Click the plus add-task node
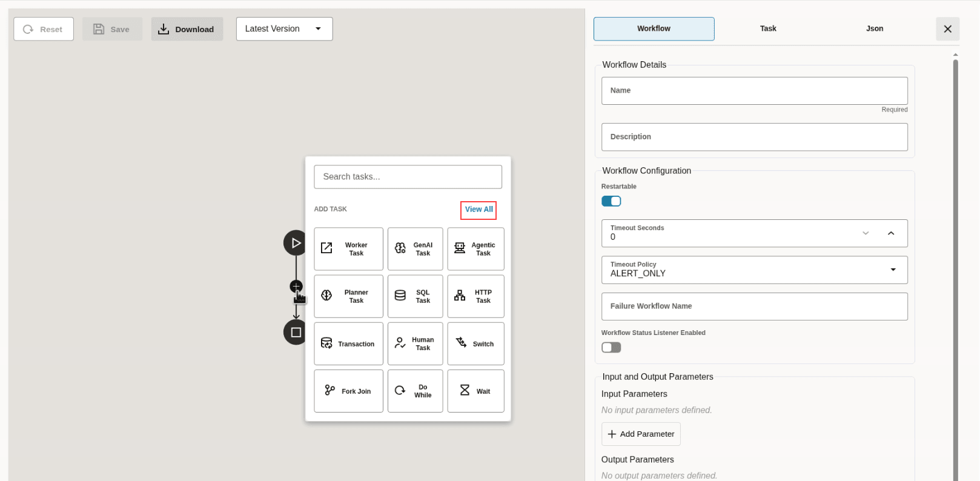The width and height of the screenshot is (980, 481). click(296, 287)
